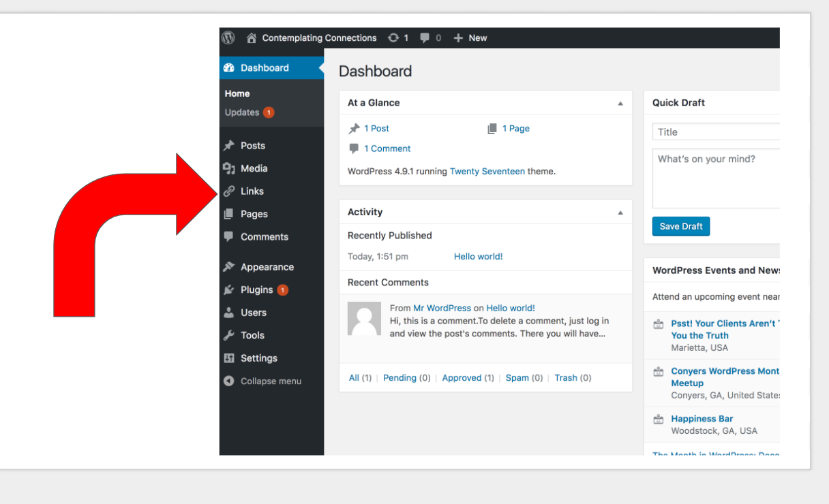This screenshot has width=829, height=504.
Task: Filter comments by All (1)
Action: click(360, 378)
